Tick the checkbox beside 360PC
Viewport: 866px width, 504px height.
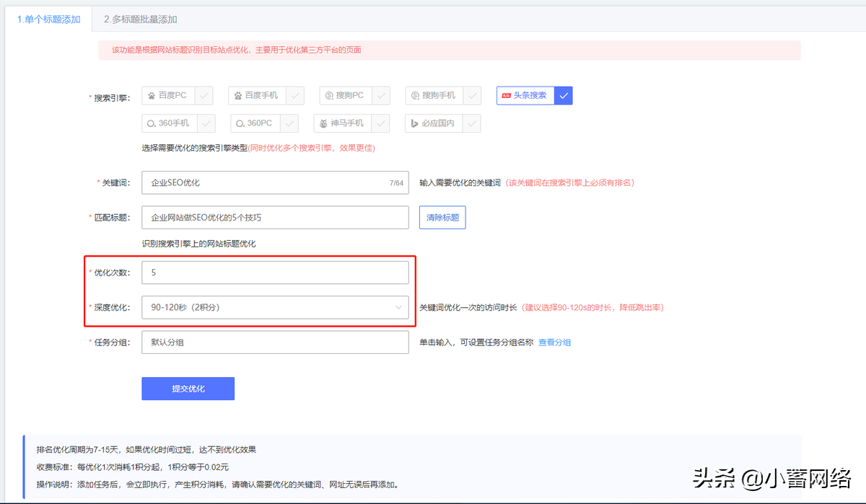click(290, 123)
